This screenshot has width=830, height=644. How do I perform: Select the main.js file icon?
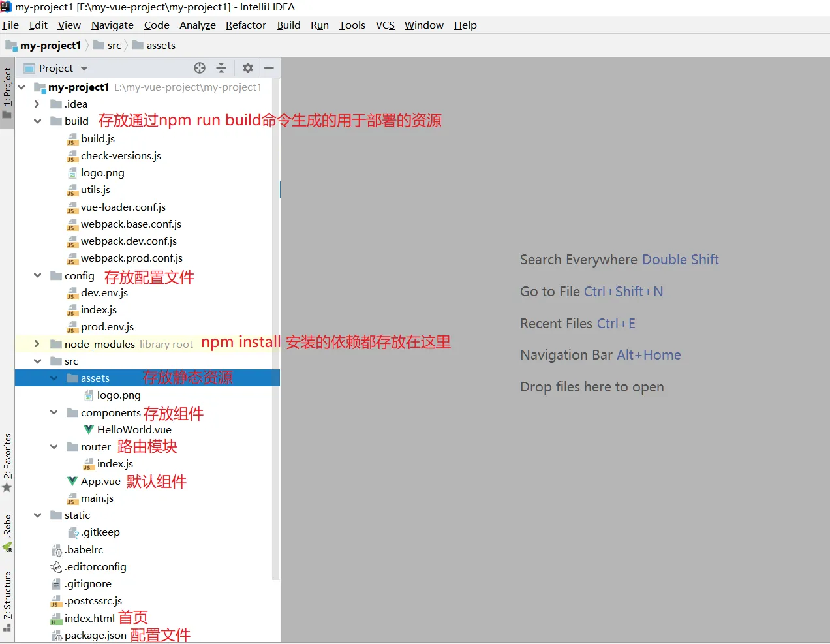coord(72,498)
